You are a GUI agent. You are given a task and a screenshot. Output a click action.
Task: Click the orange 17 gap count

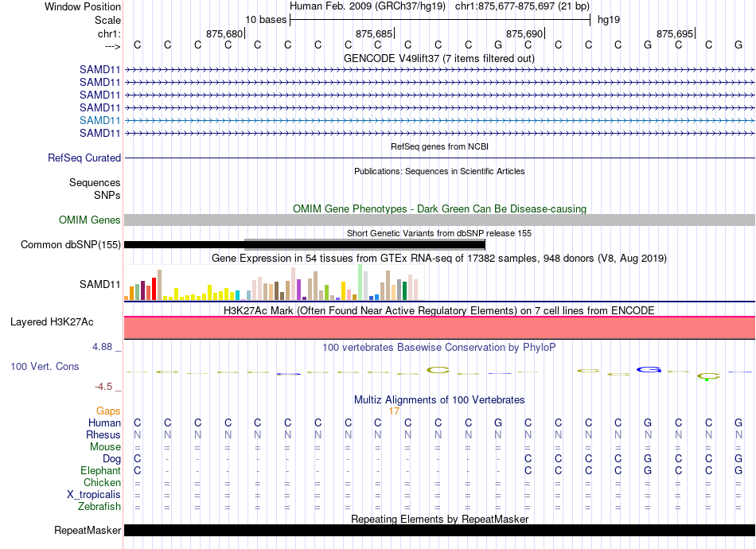394,411
